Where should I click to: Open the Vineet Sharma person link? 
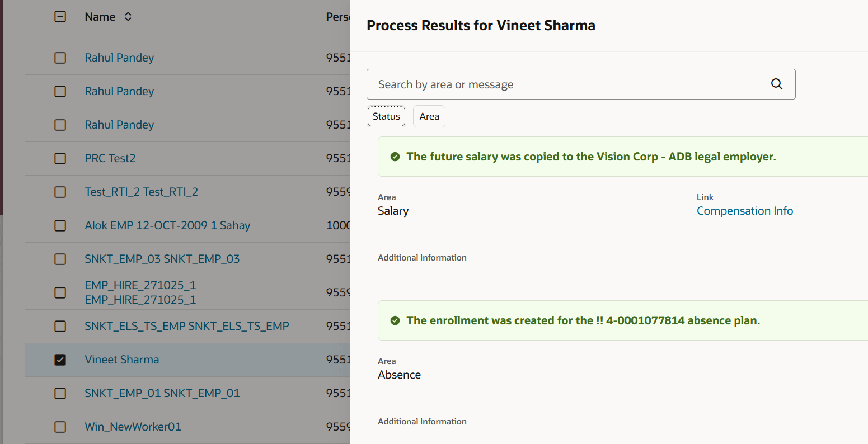(x=121, y=360)
